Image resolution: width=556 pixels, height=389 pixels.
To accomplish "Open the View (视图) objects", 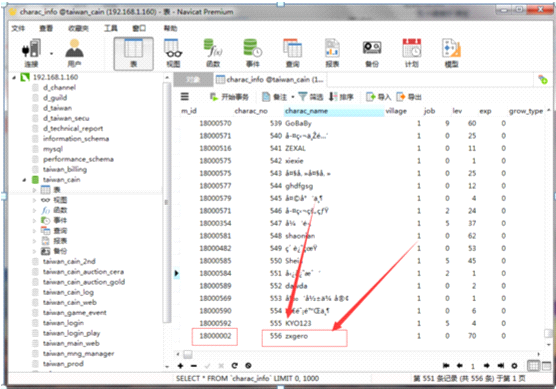I will pos(173,52).
